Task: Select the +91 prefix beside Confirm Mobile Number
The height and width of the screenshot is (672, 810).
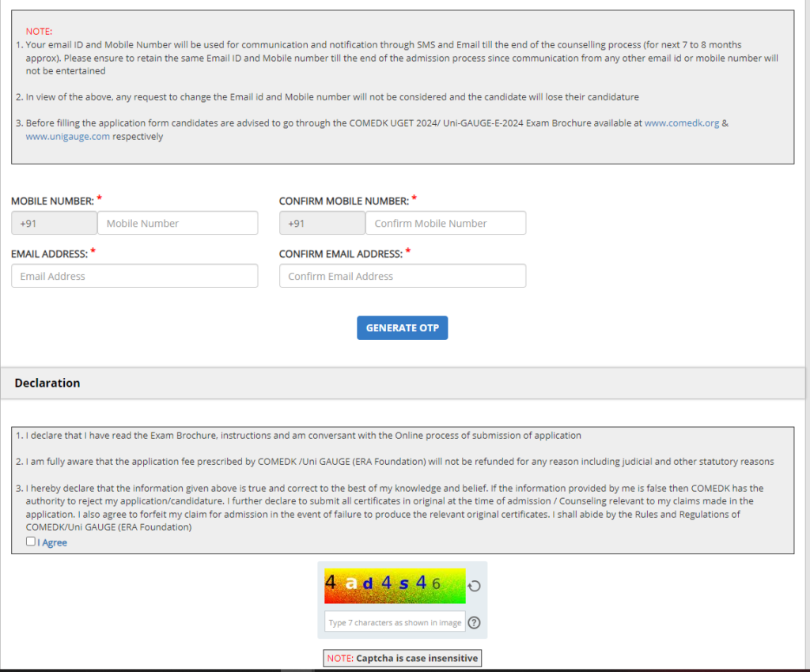Action: click(x=322, y=223)
